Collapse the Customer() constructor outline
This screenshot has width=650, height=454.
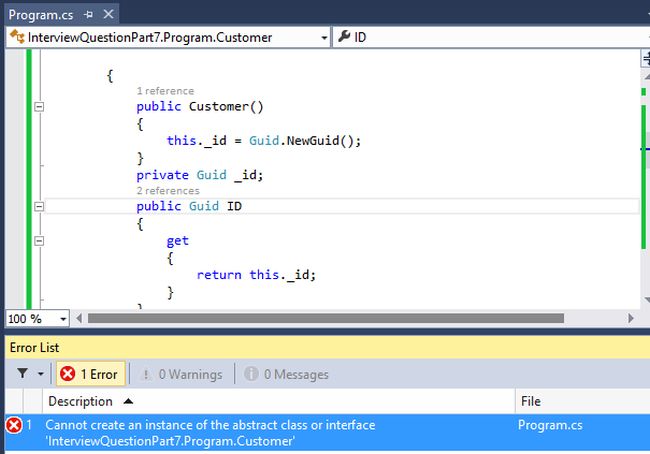tap(39, 107)
